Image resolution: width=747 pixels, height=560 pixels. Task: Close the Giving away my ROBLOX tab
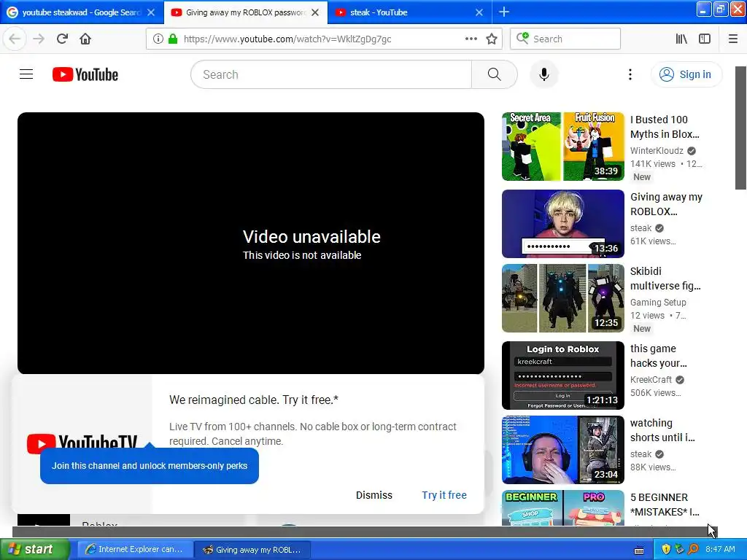coord(315,12)
